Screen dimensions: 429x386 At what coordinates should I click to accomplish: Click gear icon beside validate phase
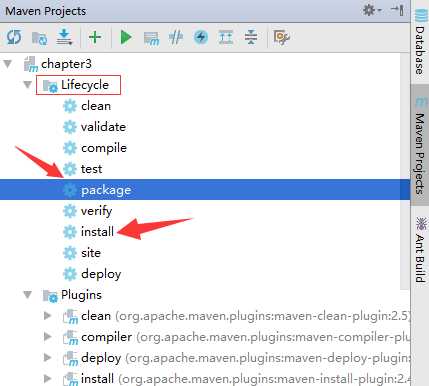[x=70, y=127]
